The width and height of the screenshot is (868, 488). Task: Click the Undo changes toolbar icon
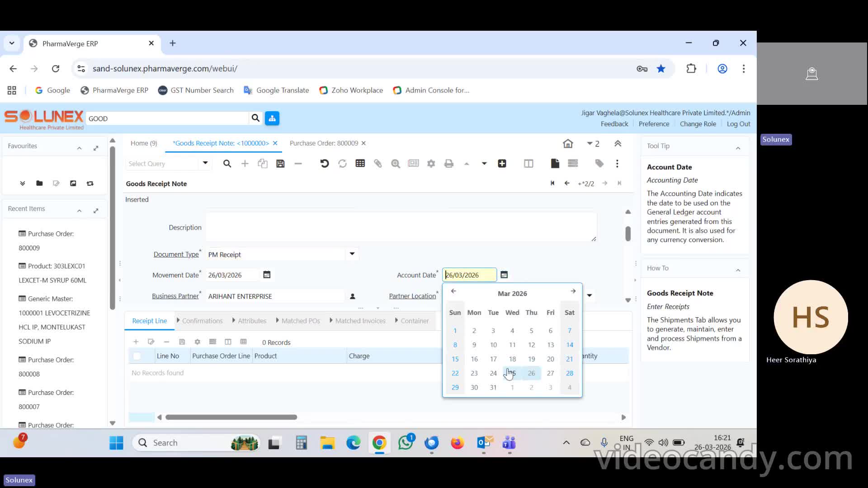pos(324,164)
